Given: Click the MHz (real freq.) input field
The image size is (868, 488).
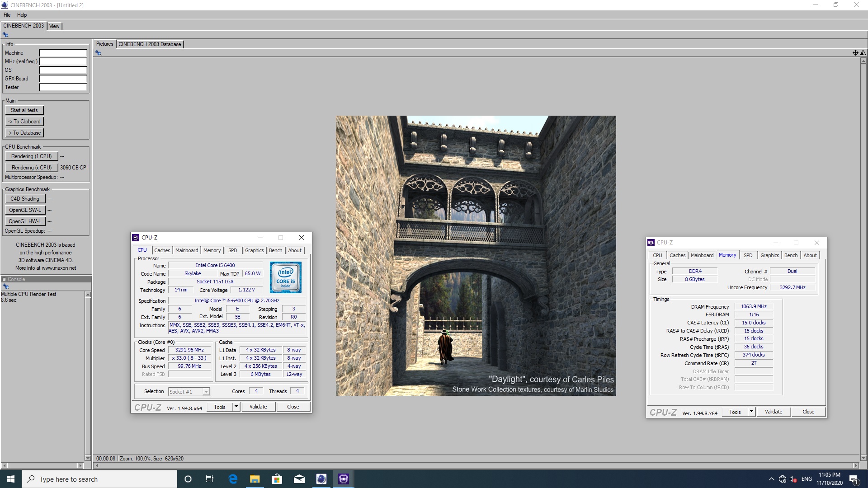Looking at the screenshot, I should (x=63, y=61).
